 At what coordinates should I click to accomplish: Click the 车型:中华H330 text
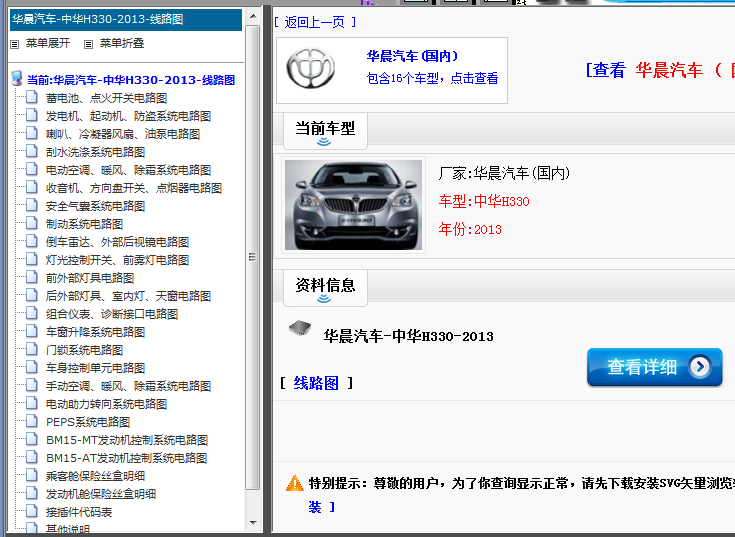point(484,201)
